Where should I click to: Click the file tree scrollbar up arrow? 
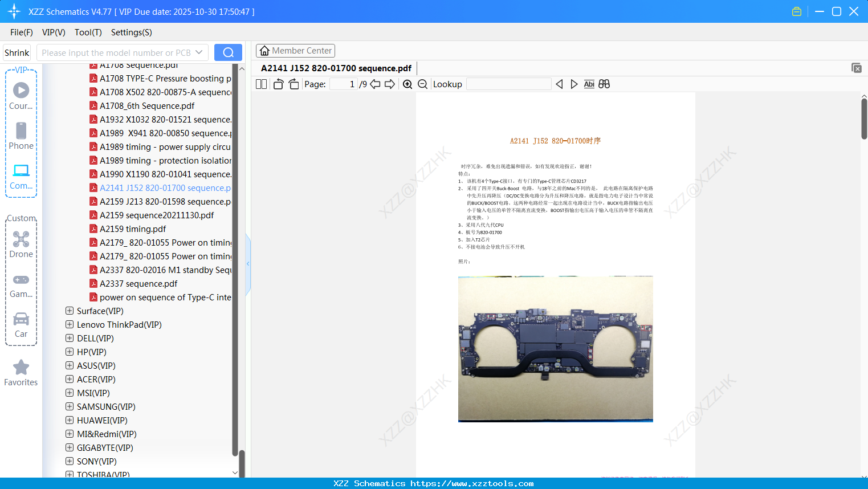[242, 68]
